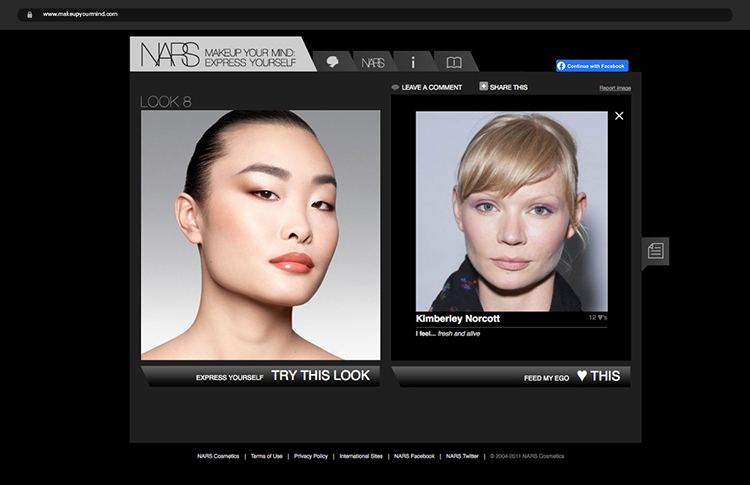Visit the NARS Twitter footer link
This screenshot has height=485, width=750.
click(462, 456)
